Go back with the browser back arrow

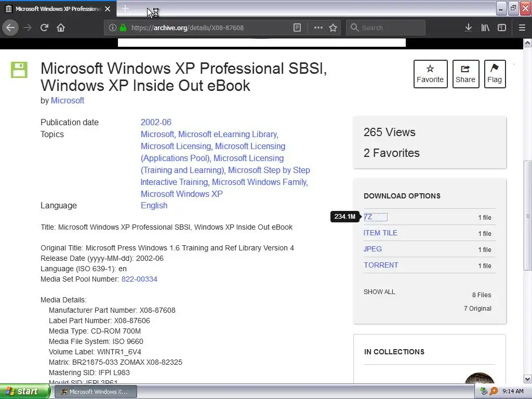point(10,28)
